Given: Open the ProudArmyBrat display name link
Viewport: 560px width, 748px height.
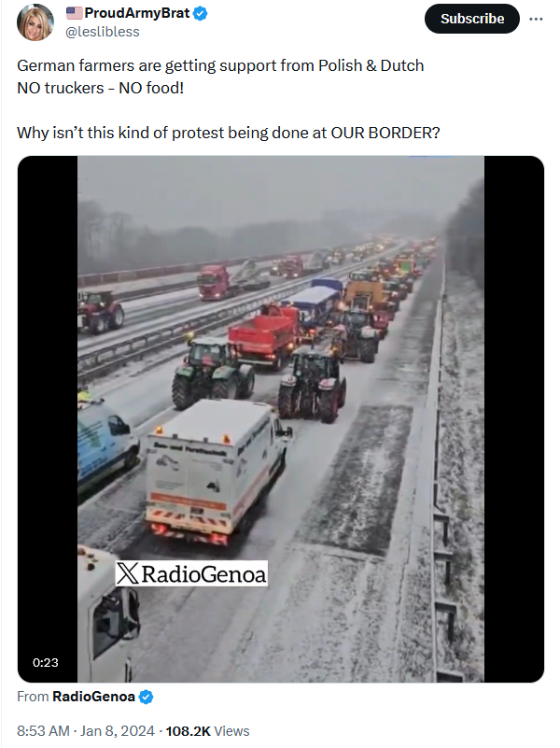Looking at the screenshot, I should [x=137, y=13].
